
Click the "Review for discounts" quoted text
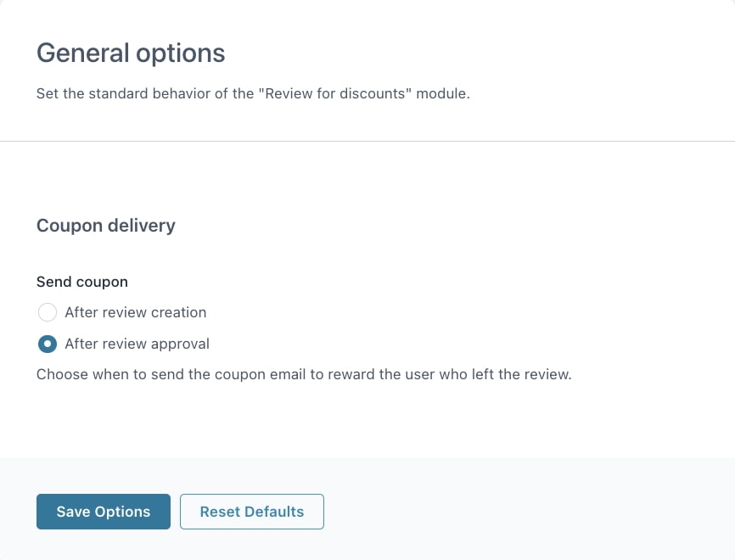334,93
